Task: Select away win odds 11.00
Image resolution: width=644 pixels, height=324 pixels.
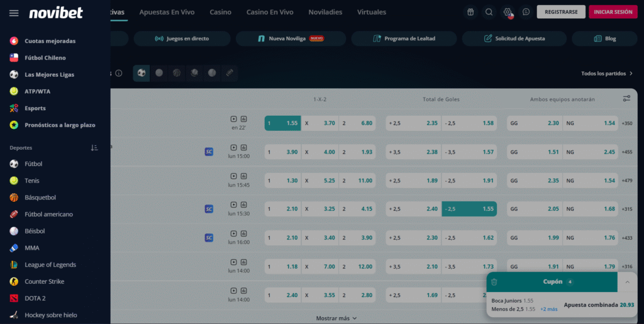Action: coord(357,181)
